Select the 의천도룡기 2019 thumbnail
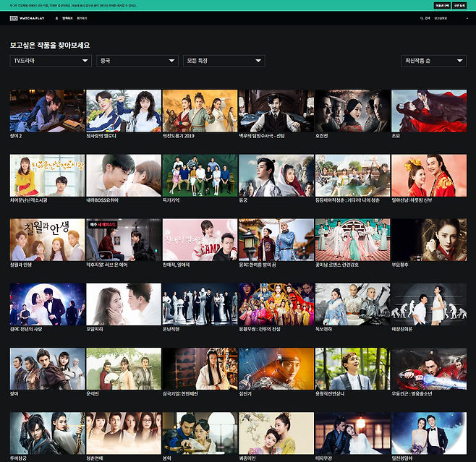The image size is (476, 462). tap(200, 110)
